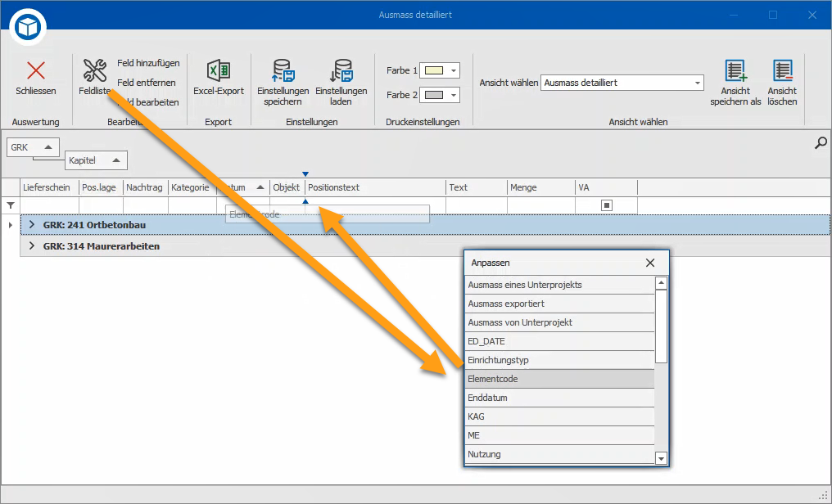Click the filter funnel icon in filter row
The image size is (832, 504).
click(11, 205)
